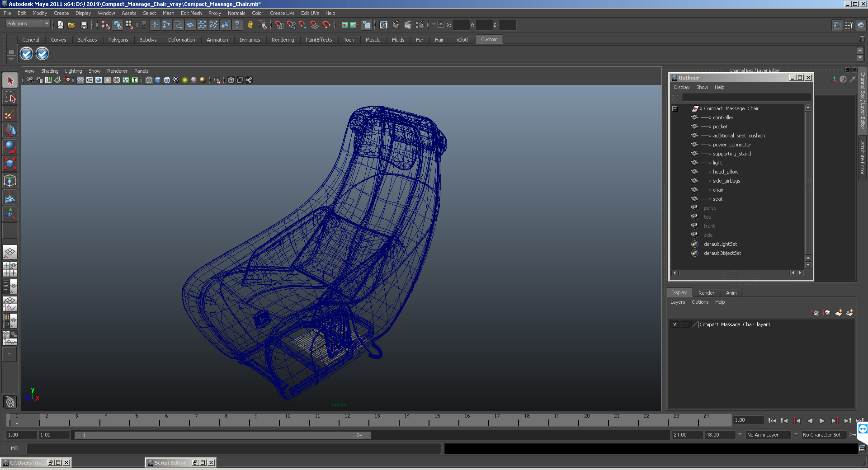
Task: Collapse the Compact_Massage_Chair tree node
Action: (675, 108)
